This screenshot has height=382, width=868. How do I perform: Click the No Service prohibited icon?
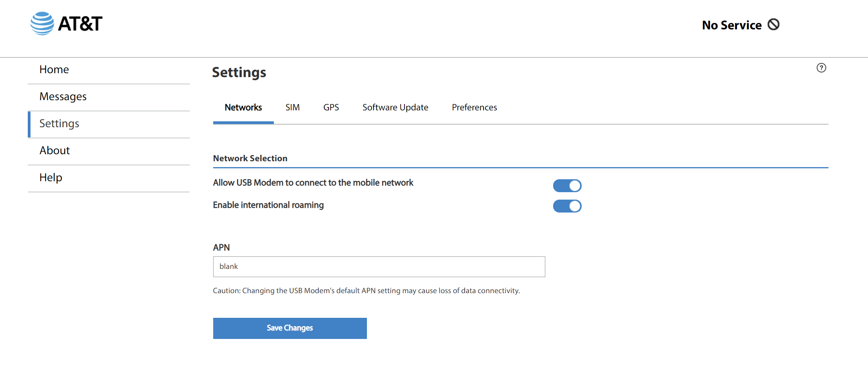pos(773,25)
